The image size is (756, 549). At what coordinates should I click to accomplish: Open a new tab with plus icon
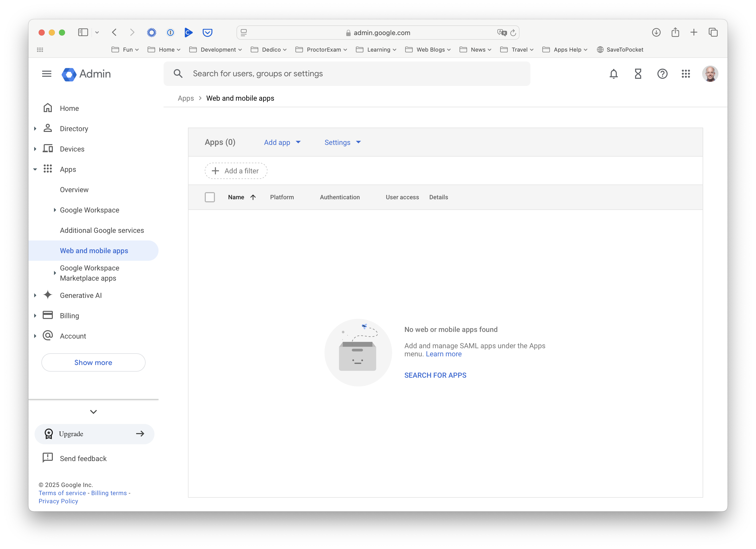point(694,32)
